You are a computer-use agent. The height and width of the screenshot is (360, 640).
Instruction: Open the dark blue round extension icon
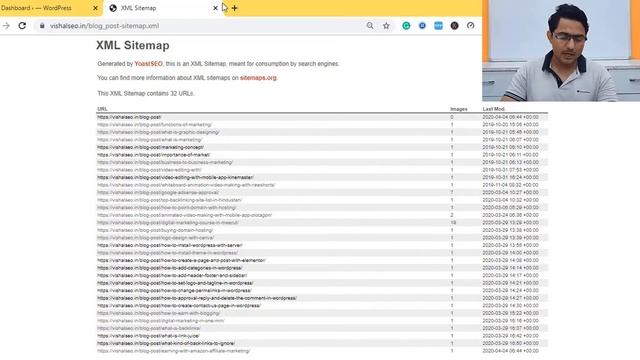(422, 26)
